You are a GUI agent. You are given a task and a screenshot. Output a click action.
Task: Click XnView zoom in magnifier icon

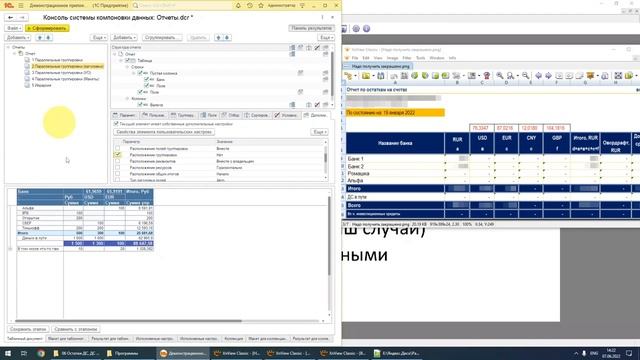coord(500,76)
